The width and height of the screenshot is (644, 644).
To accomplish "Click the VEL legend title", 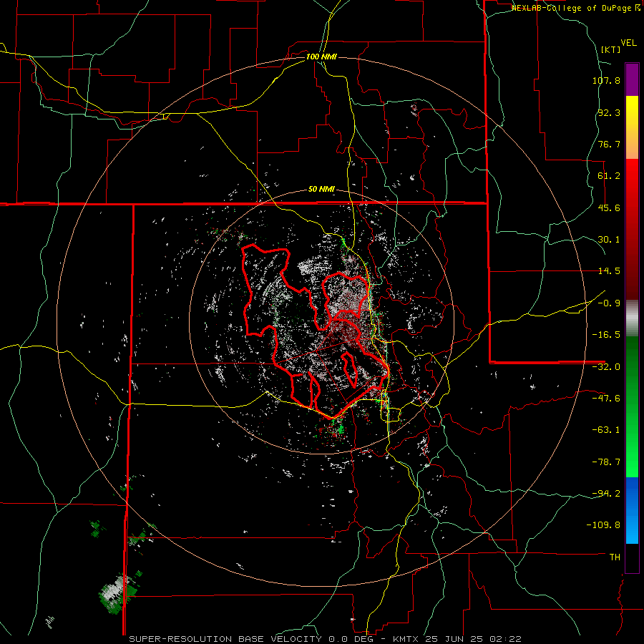I will click(628, 43).
